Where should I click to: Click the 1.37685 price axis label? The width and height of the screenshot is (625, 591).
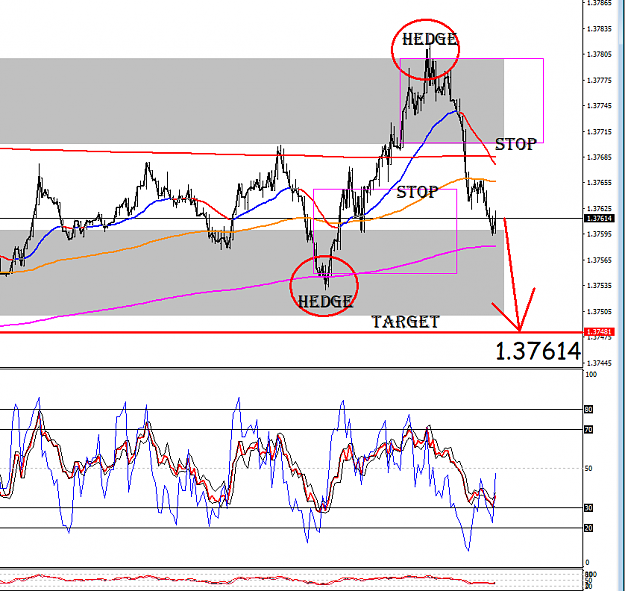[599, 157]
